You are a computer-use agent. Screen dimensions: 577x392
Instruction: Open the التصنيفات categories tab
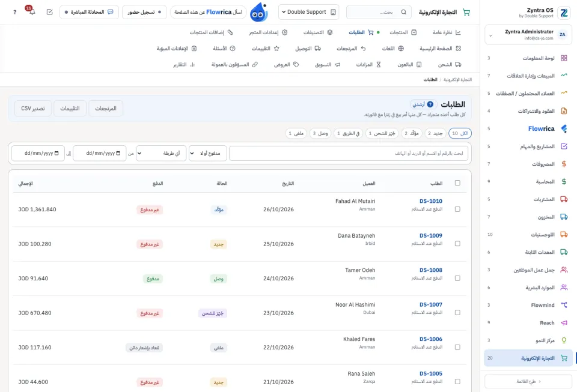point(318,32)
